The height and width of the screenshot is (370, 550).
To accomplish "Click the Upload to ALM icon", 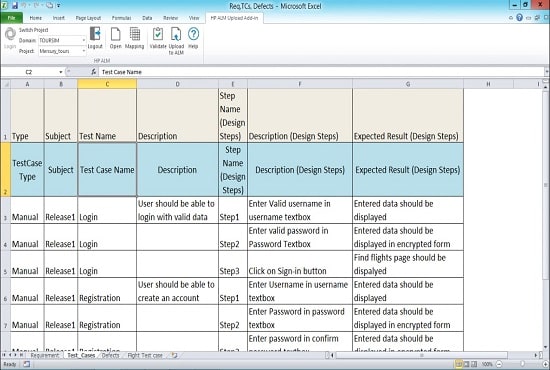I will pyautogui.click(x=176, y=34).
